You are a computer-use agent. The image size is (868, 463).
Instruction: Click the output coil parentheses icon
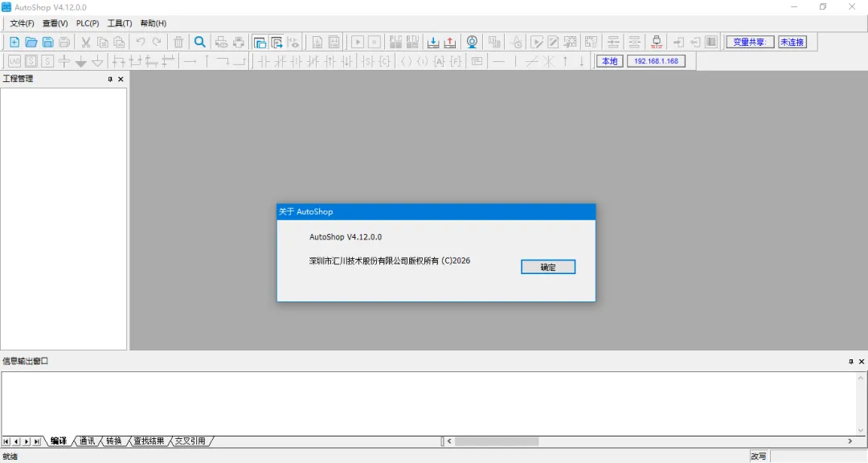[407, 61]
